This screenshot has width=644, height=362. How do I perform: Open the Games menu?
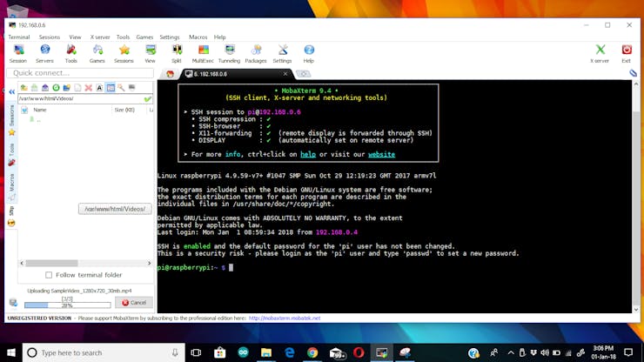[144, 37]
